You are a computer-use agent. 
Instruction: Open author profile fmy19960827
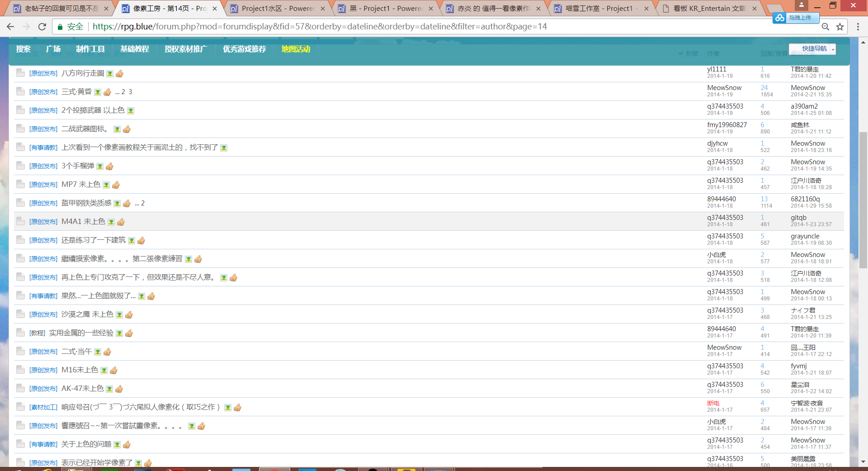727,125
